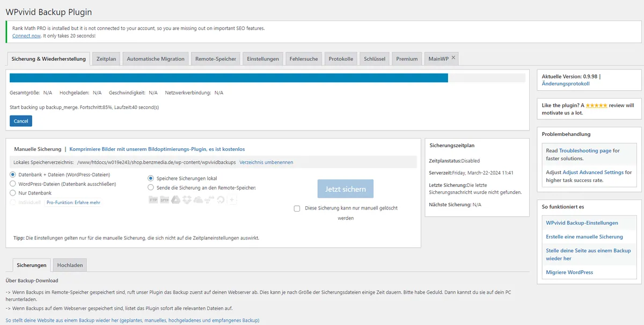Viewport: 644px width, 325px height.
Task: Open the Sicherung & Wiederherstellung tab
Action: click(48, 59)
